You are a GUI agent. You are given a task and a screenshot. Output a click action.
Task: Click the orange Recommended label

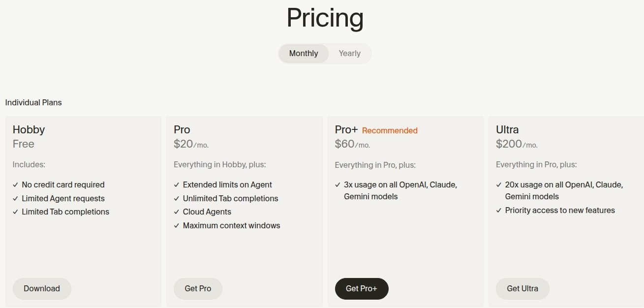point(390,131)
